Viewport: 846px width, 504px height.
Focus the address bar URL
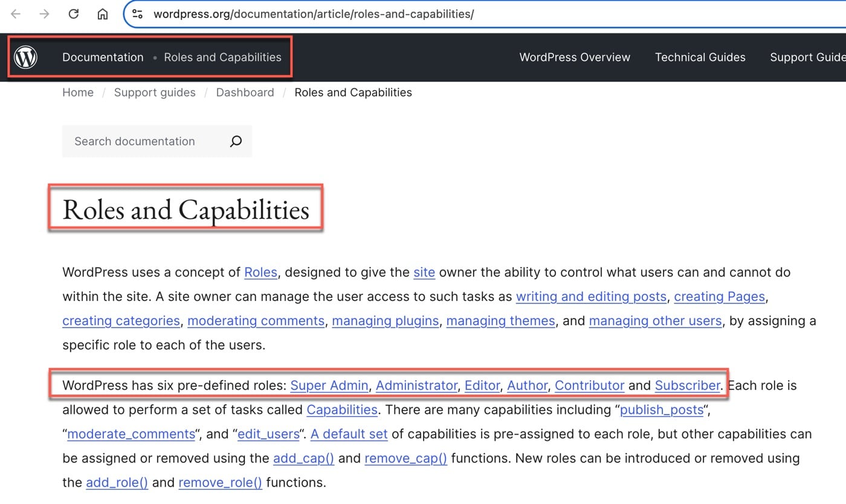(314, 14)
